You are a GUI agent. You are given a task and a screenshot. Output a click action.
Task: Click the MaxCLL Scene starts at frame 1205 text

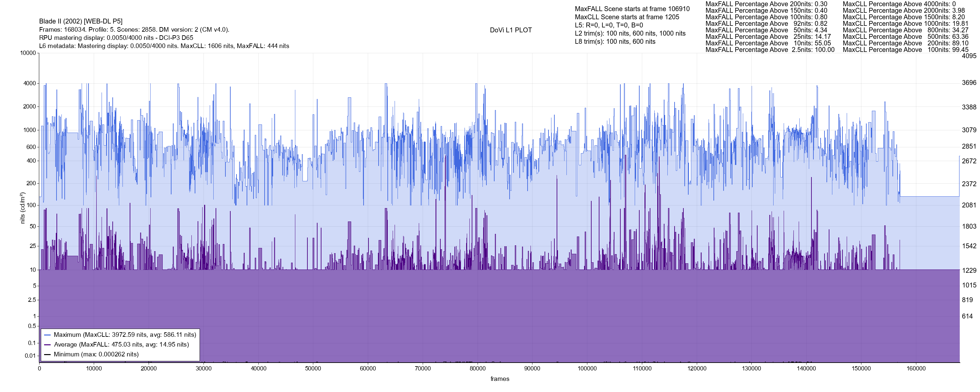coord(627,17)
